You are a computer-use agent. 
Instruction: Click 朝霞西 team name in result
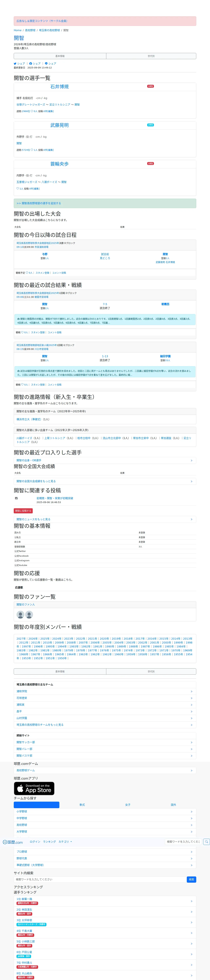165,304
